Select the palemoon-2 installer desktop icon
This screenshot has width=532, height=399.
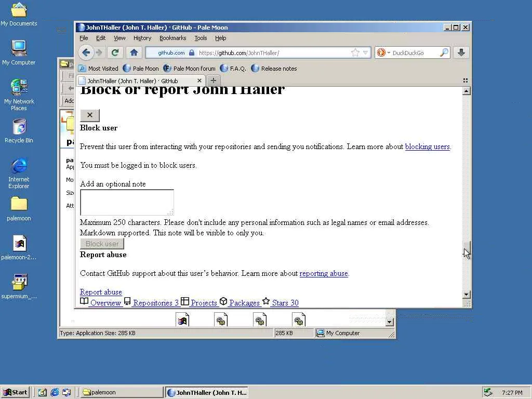click(x=19, y=248)
